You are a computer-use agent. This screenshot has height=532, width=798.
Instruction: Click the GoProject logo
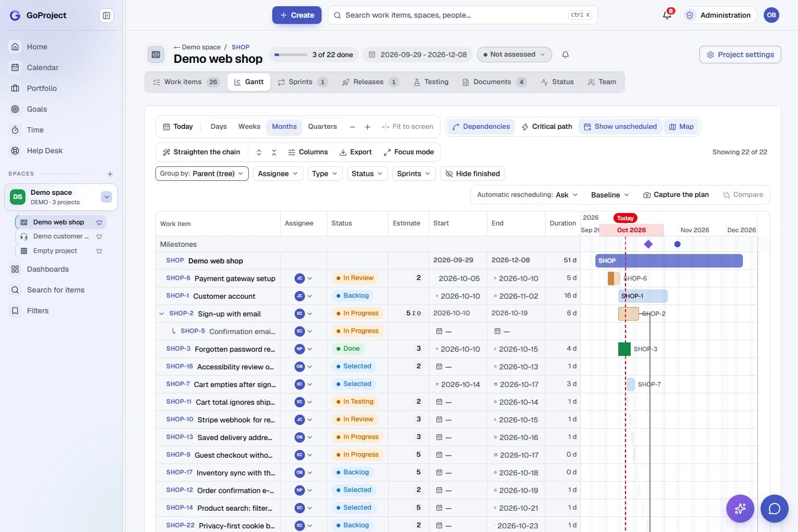(x=38, y=16)
